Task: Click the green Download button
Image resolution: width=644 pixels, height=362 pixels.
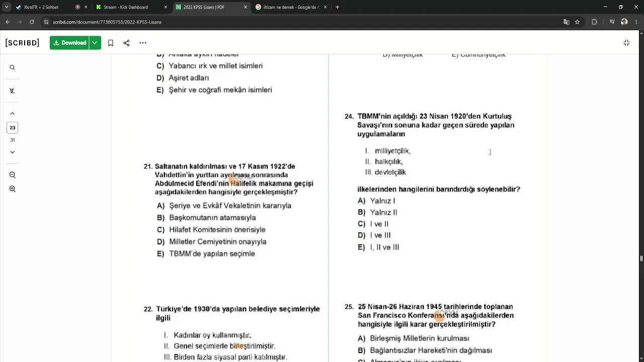Action: click(69, 43)
